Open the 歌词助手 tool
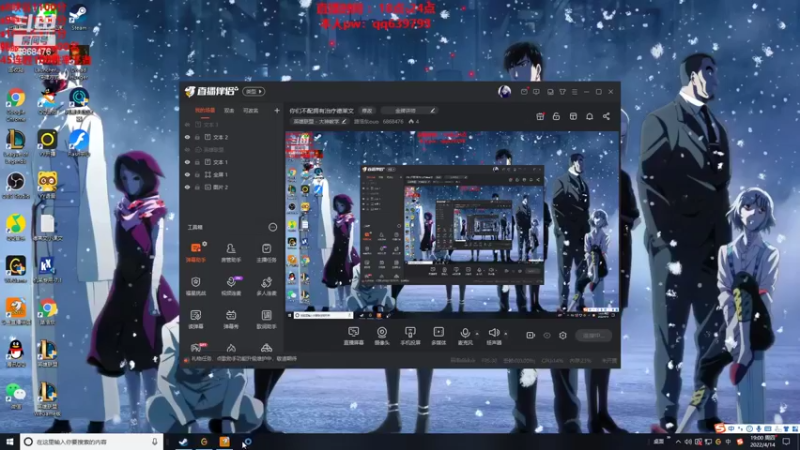800x450 pixels. (266, 319)
